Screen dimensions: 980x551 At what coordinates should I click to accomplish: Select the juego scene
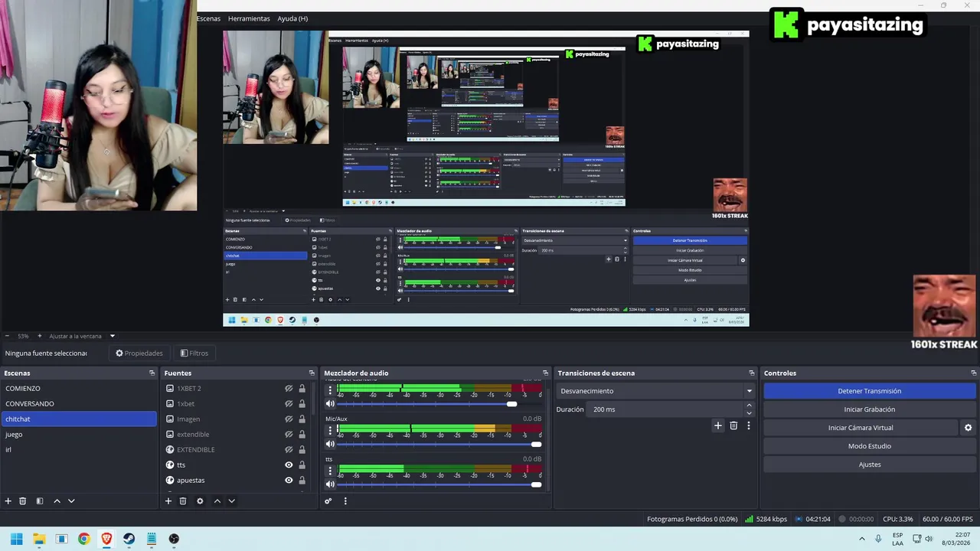[x=79, y=435]
